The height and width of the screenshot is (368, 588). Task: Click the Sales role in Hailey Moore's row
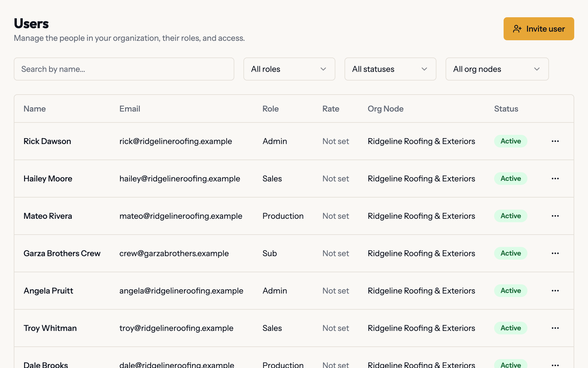(x=272, y=179)
